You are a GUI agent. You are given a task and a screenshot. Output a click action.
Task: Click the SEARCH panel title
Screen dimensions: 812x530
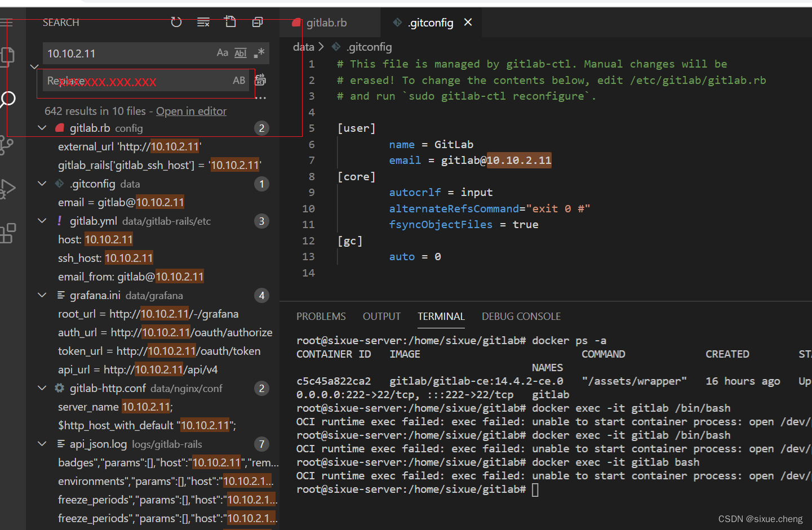[x=61, y=23]
